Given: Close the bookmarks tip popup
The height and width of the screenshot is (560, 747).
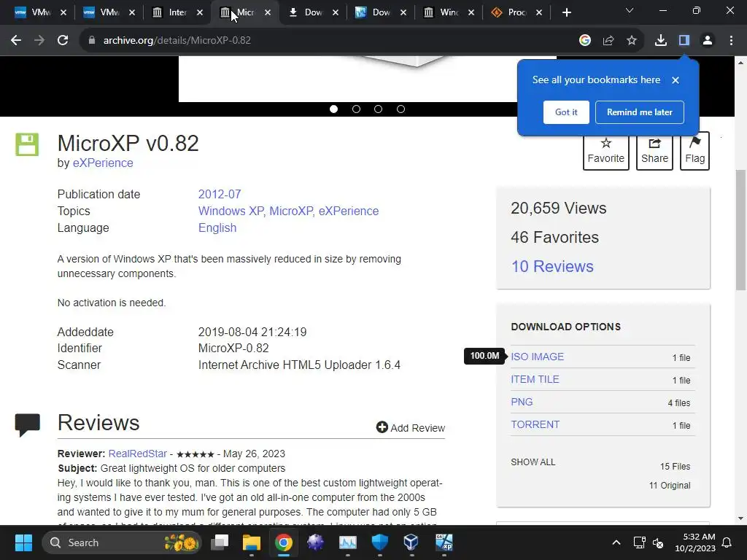Looking at the screenshot, I should pos(676,80).
